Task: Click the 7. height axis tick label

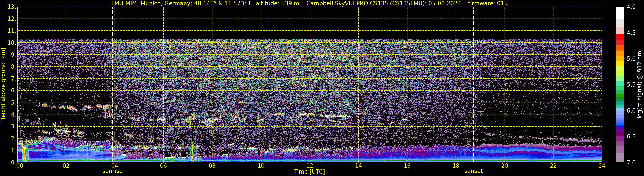Action: coord(13,79)
